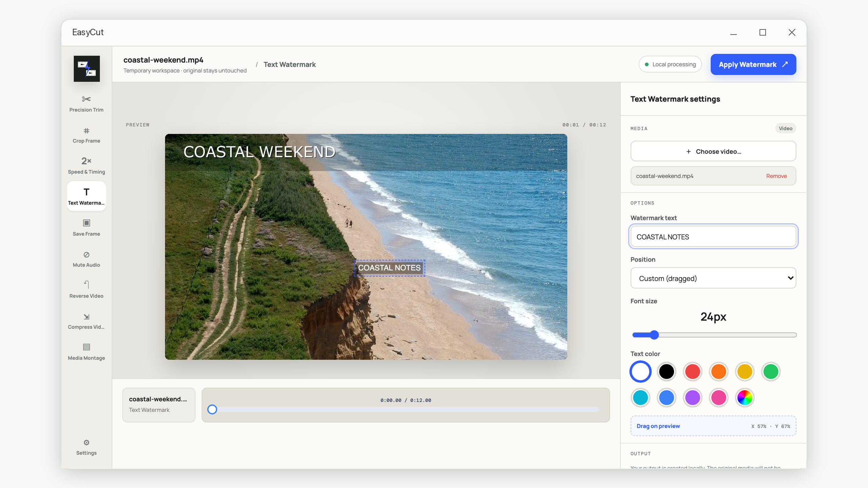This screenshot has height=488, width=868.
Task: Select the coastal-weekend clip card
Action: coord(159,405)
